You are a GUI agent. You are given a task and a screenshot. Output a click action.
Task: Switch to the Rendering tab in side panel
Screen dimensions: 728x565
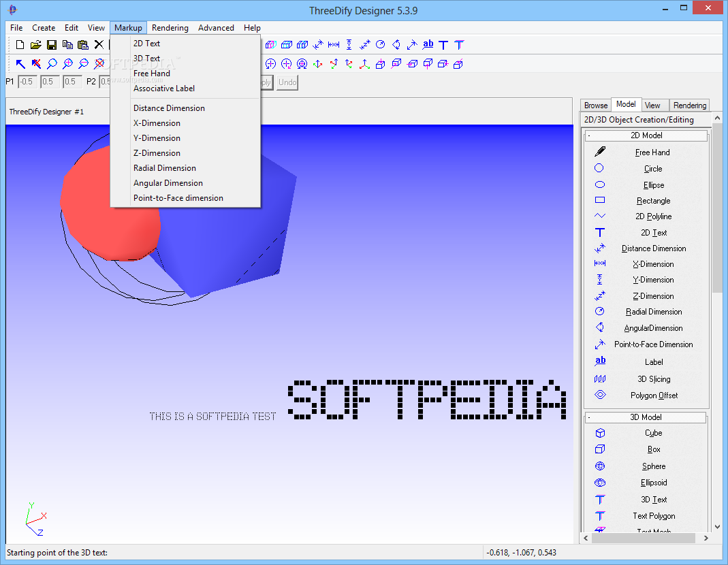(689, 106)
